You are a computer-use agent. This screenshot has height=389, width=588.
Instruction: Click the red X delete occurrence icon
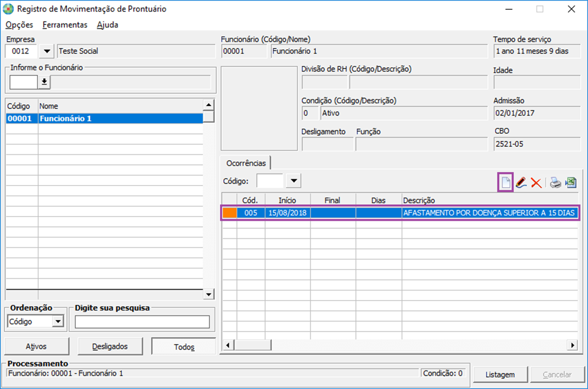[x=536, y=183]
